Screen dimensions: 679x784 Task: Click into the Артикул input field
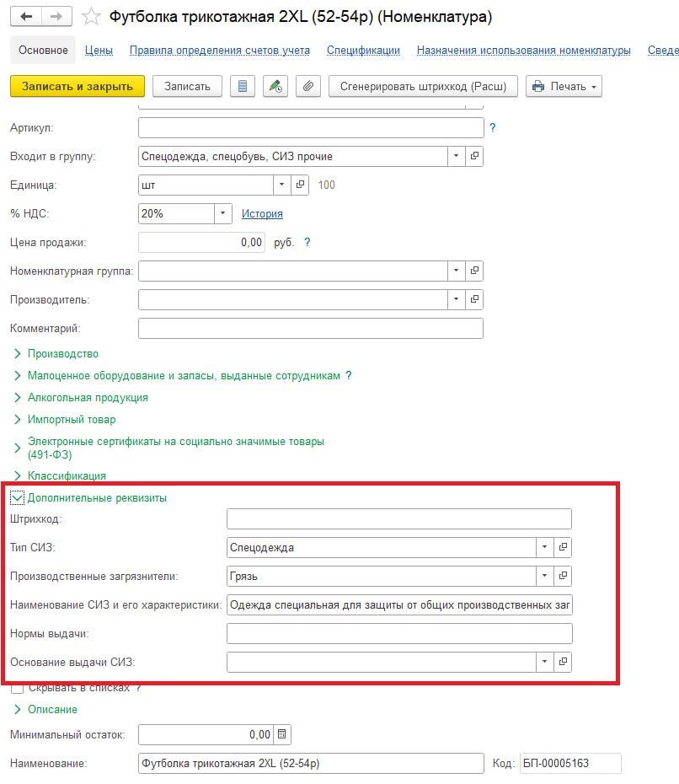point(311,127)
